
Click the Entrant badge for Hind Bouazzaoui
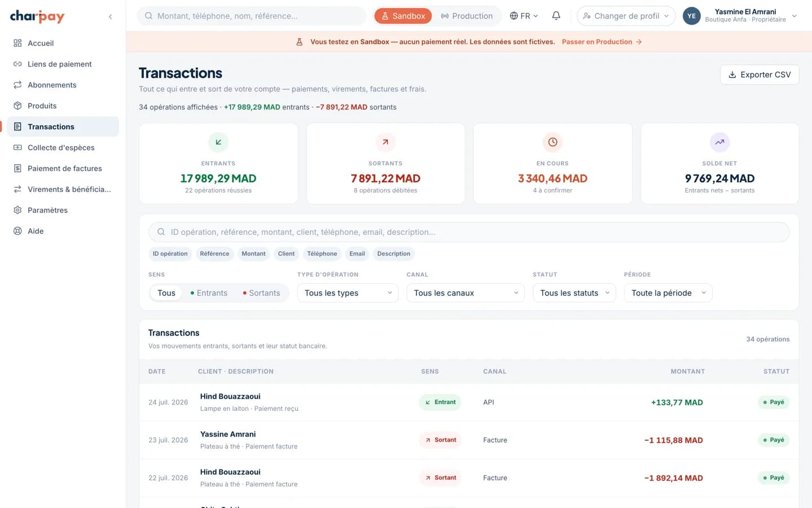pos(440,402)
